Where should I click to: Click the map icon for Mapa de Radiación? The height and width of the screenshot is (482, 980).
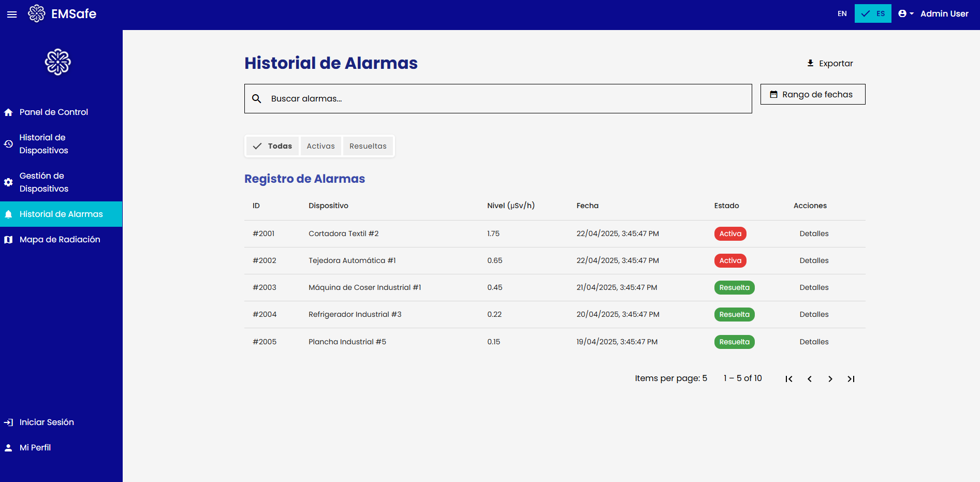coord(8,240)
